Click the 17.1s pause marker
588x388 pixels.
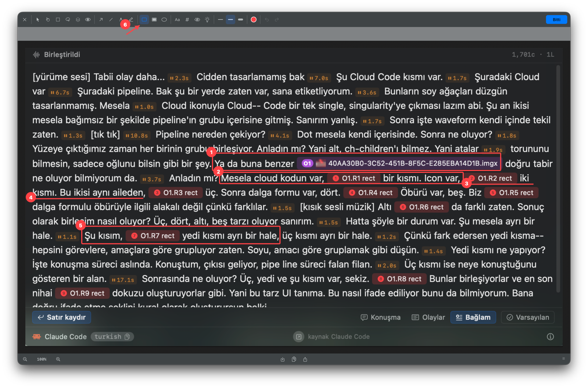coord(123,280)
